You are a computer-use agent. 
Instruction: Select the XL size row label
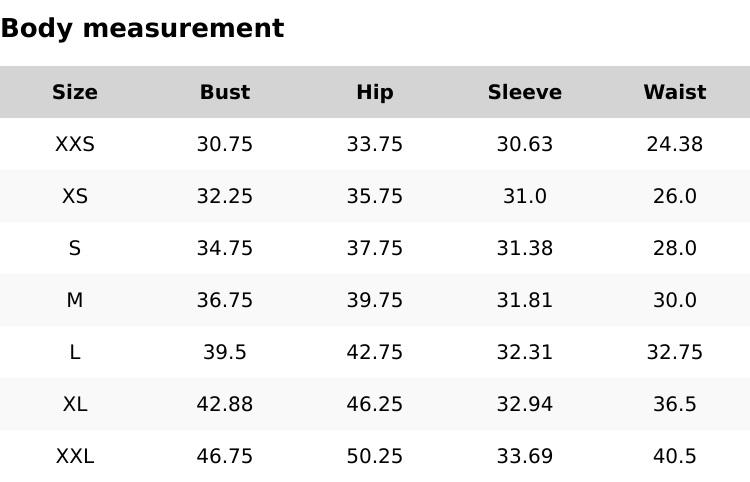click(x=75, y=404)
